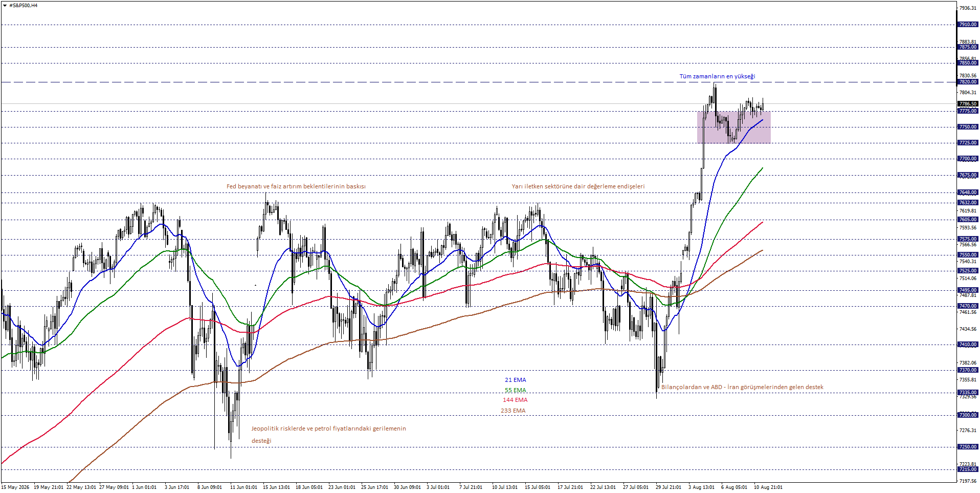Click the 7750.00 price level tag
This screenshot has height=493, width=980.
click(968, 127)
